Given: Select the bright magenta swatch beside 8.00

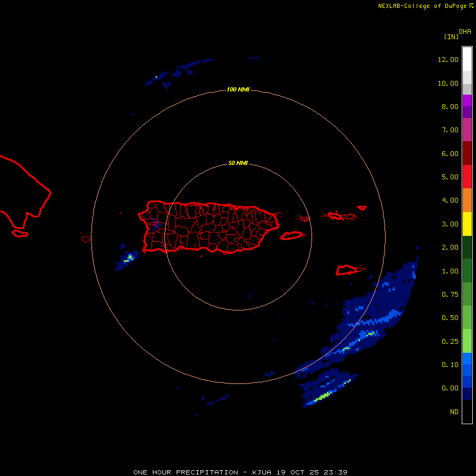Looking at the screenshot, I should (x=467, y=100).
